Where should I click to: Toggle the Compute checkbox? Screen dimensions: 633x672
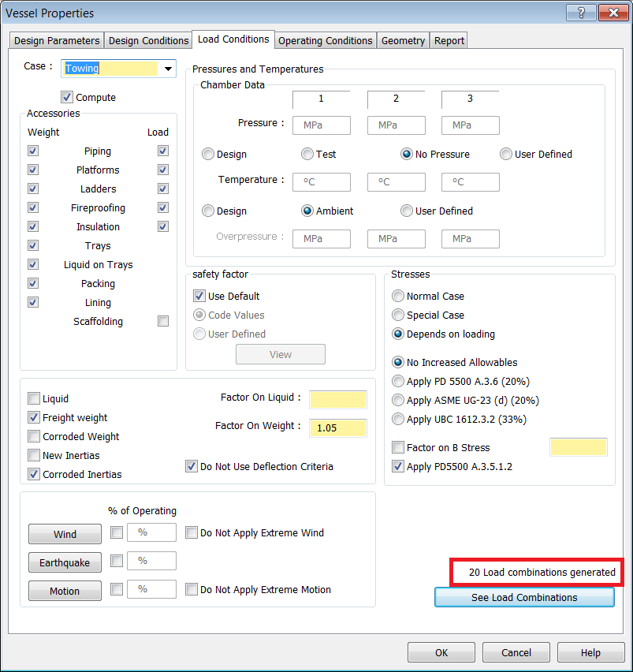[x=67, y=97]
